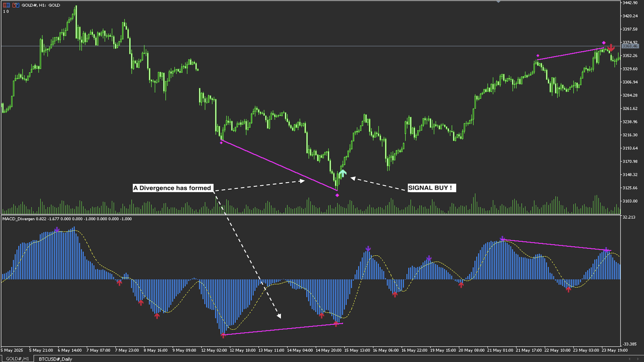The height and width of the screenshot is (362, 644).
Task: Click price scale value 3352.26
Action: point(630,56)
